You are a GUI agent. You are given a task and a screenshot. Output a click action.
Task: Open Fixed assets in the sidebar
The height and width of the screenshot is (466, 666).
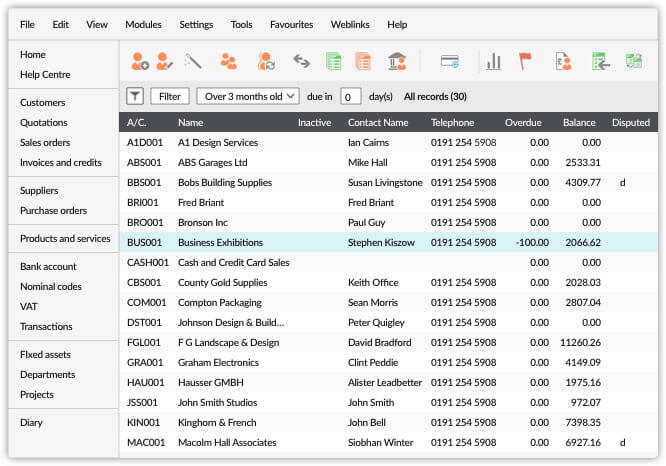45,354
